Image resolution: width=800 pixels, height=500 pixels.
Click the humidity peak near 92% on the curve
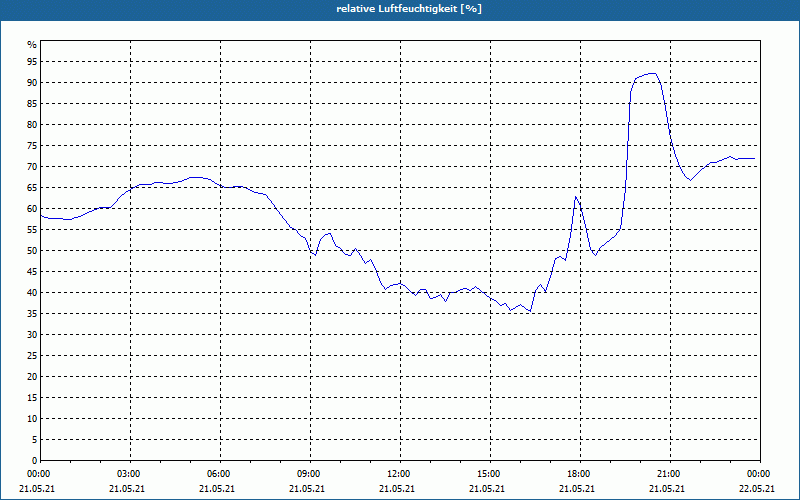click(652, 73)
